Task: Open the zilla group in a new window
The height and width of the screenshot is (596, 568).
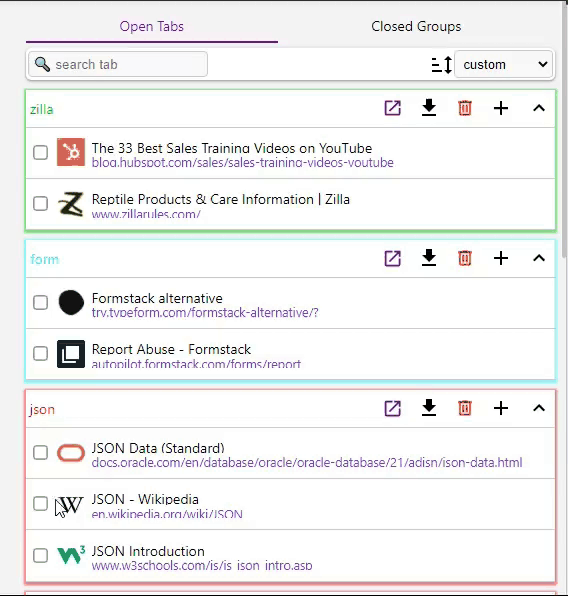Action: pos(392,108)
